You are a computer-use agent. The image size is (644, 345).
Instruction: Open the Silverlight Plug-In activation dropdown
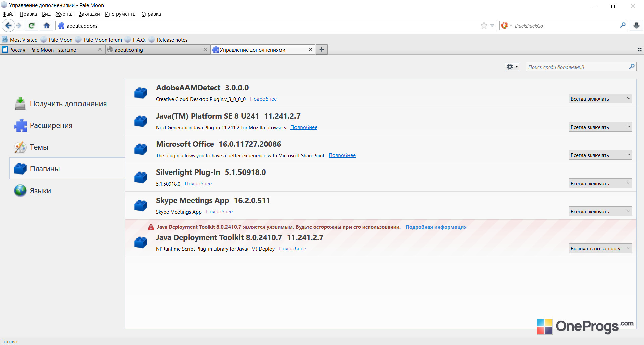(600, 183)
